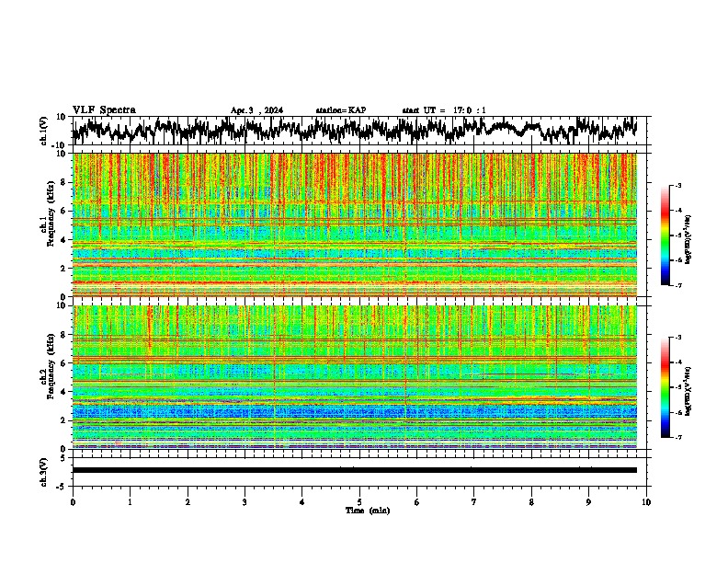
Task: Click inside the ch.1 spectrogram panel
Action: pyautogui.click(x=355, y=224)
